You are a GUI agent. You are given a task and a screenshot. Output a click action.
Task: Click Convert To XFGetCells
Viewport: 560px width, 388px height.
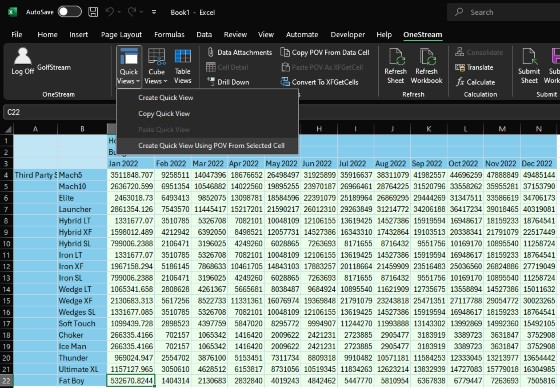pyautogui.click(x=320, y=82)
